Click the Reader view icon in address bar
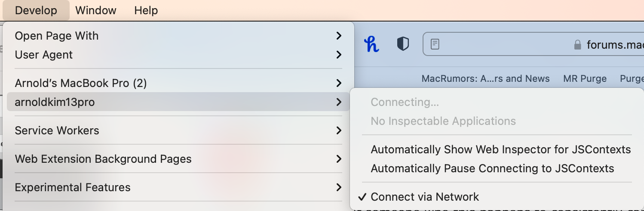This screenshot has height=211, width=644. click(x=435, y=44)
